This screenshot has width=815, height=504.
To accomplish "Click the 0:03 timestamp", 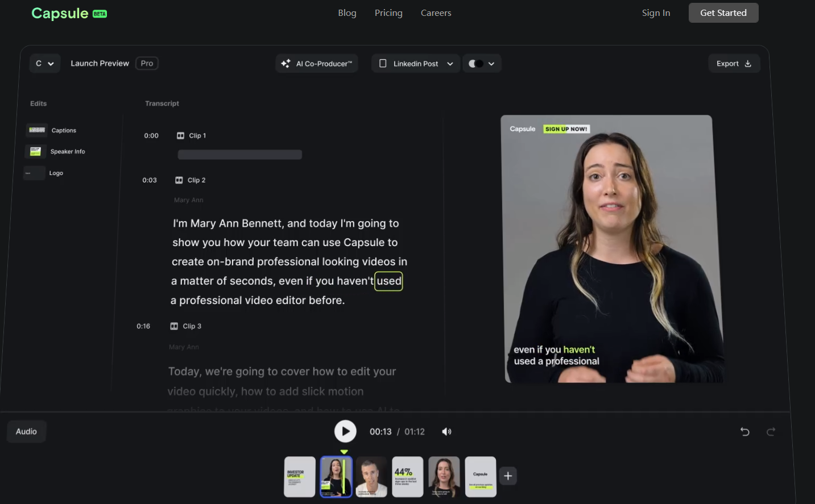I will pos(150,180).
